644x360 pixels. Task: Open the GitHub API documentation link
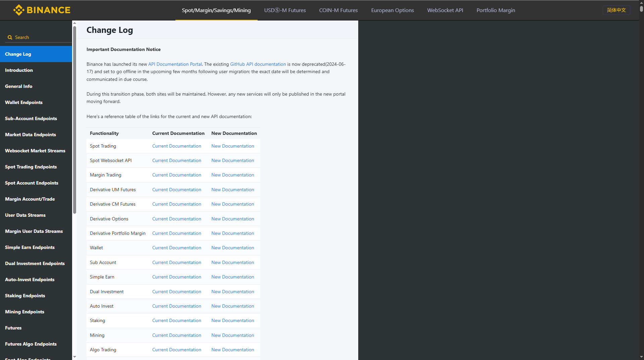tap(258, 64)
